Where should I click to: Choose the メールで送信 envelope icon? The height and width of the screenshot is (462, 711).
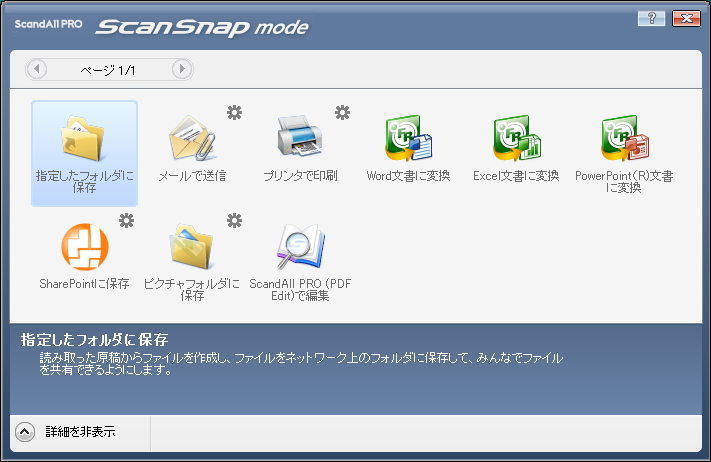click(192, 140)
